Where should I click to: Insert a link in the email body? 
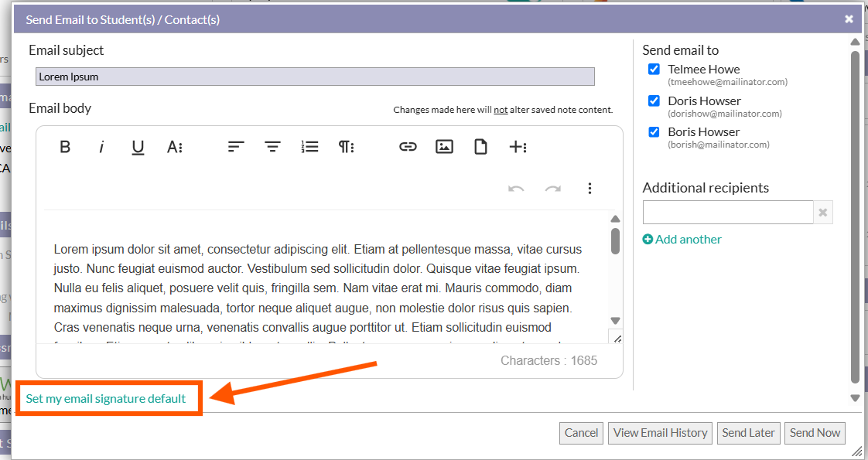tap(408, 147)
